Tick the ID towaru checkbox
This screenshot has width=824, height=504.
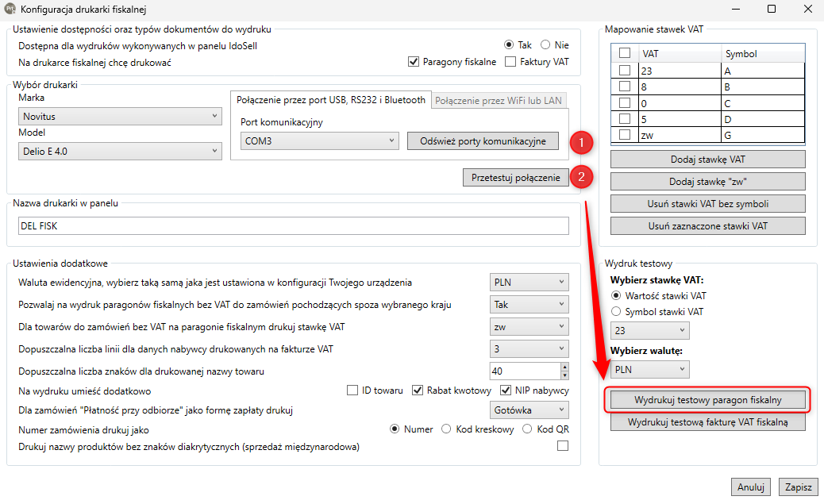coord(352,390)
